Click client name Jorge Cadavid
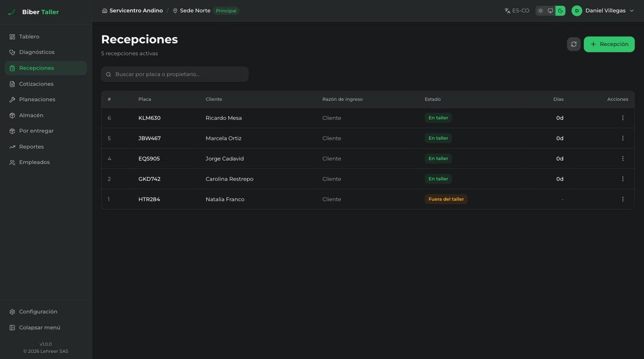Screen dimensions: 644x359 click(x=225, y=158)
